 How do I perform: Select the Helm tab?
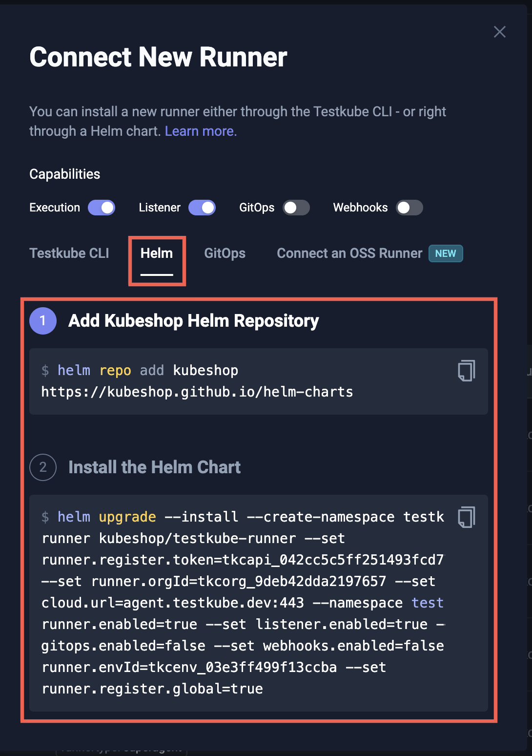click(157, 253)
